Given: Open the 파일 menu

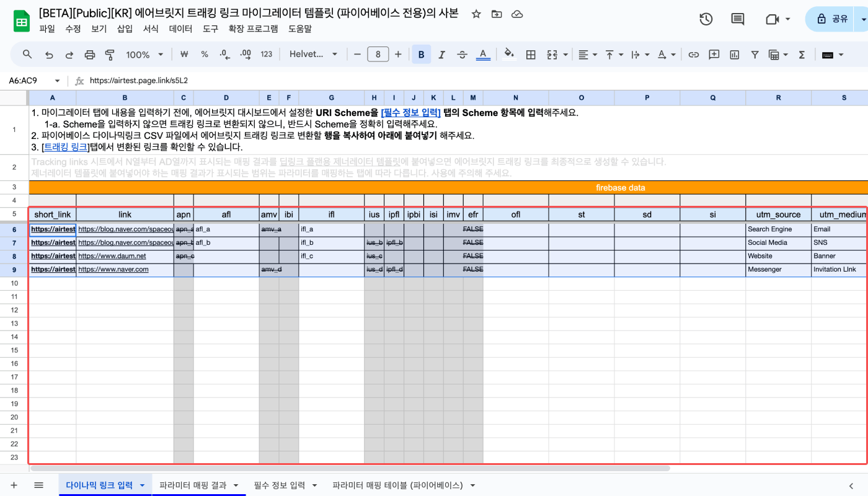Looking at the screenshot, I should click(x=47, y=29).
